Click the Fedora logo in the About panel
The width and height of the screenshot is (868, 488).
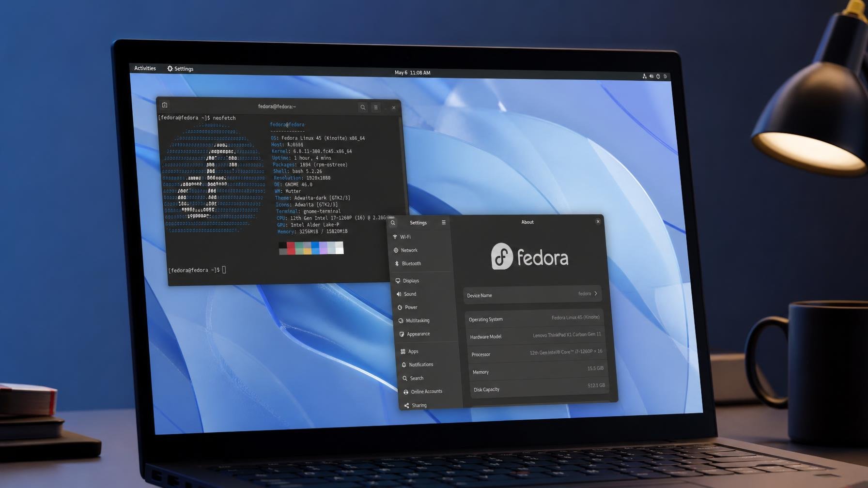(529, 257)
